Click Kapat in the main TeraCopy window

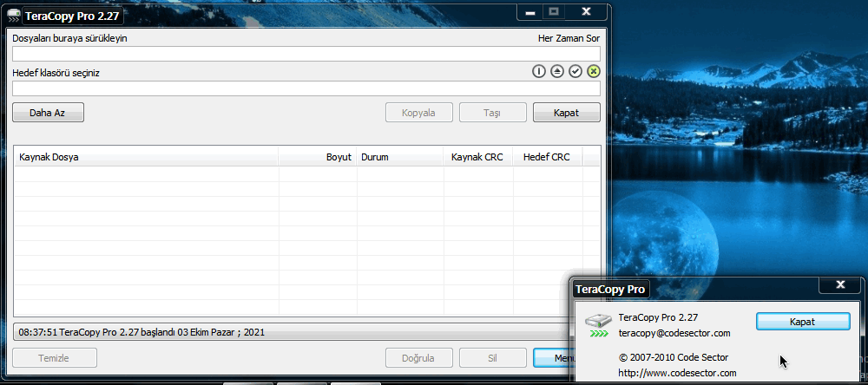tap(566, 113)
